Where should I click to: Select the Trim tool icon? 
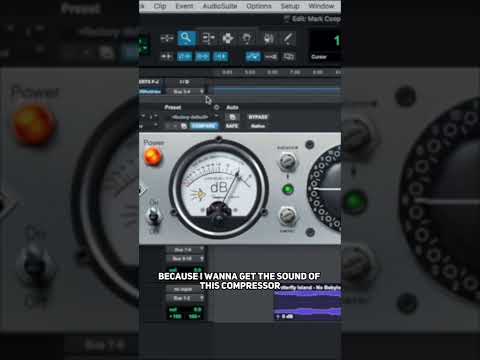point(208,38)
